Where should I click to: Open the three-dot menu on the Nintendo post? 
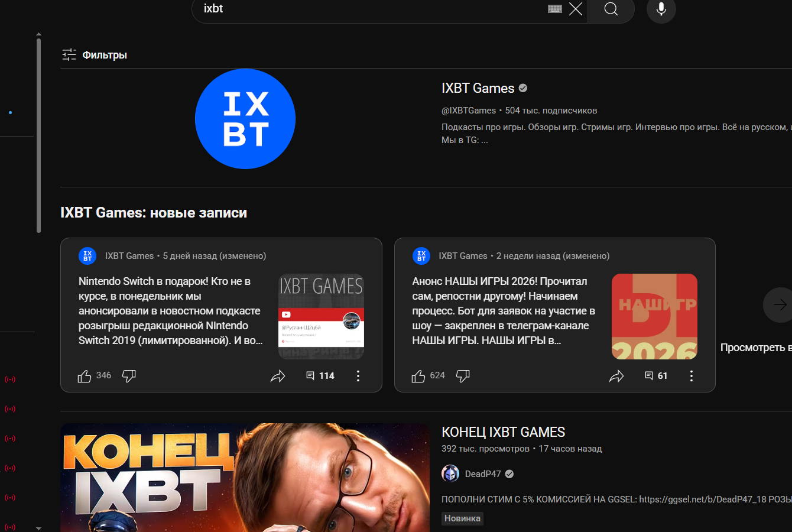click(x=358, y=376)
